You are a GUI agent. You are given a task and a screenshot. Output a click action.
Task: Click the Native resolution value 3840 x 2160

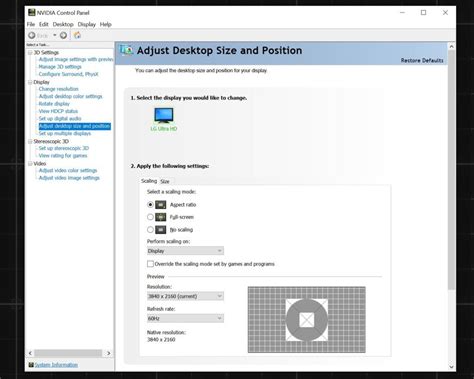coord(161,340)
